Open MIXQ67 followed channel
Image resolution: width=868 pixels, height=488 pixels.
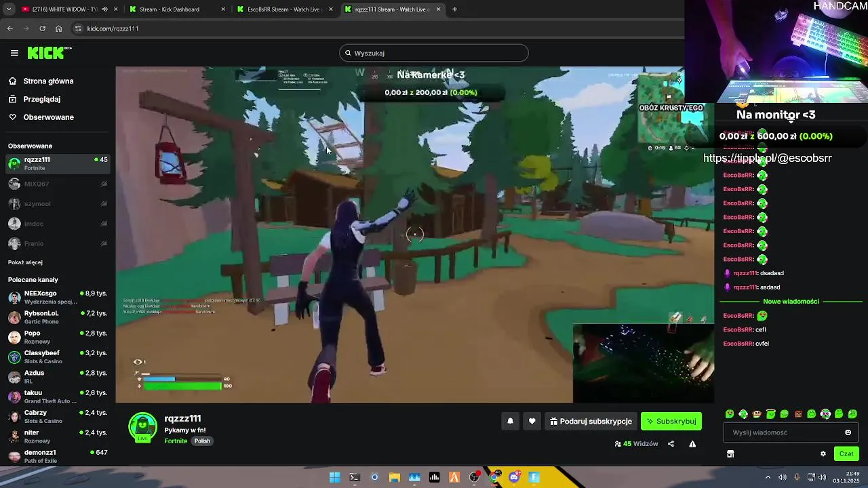click(x=58, y=184)
